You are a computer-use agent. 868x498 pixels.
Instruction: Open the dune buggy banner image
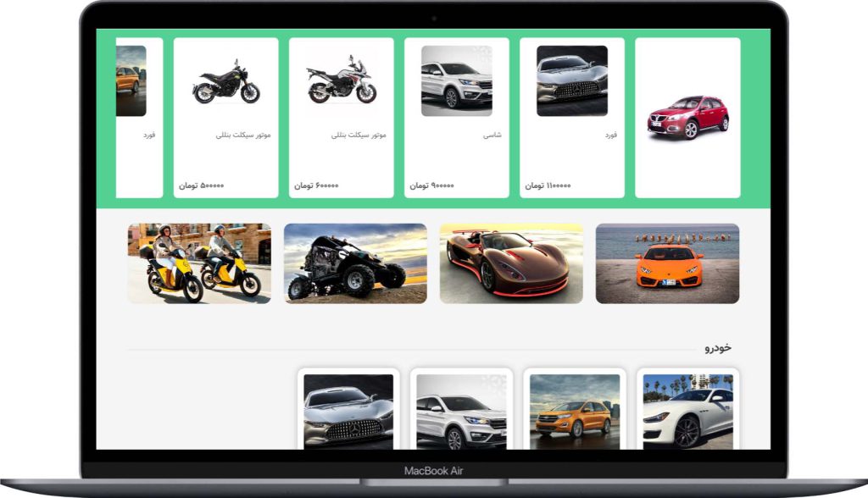pos(355,263)
